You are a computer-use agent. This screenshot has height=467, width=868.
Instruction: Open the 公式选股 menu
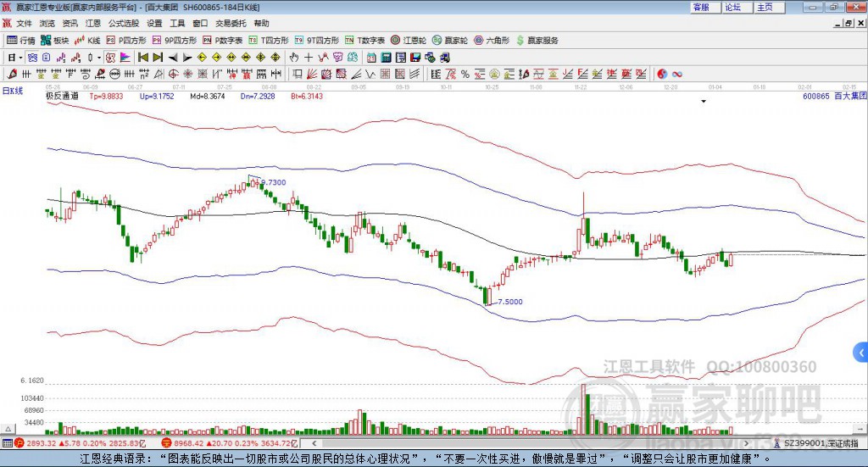click(x=124, y=23)
